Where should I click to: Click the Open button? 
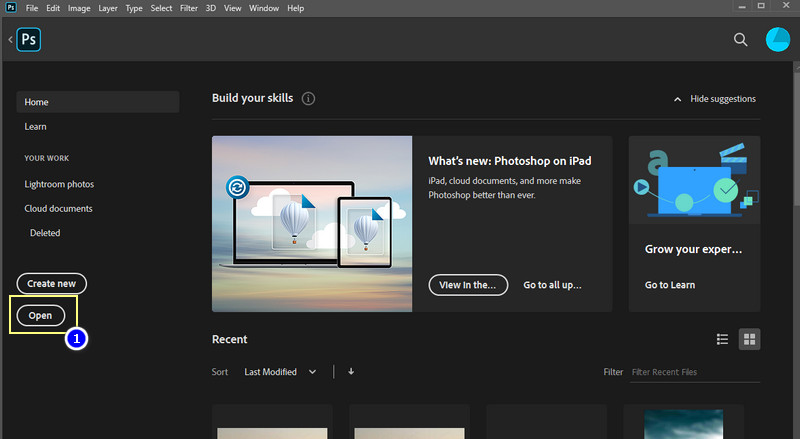click(41, 316)
